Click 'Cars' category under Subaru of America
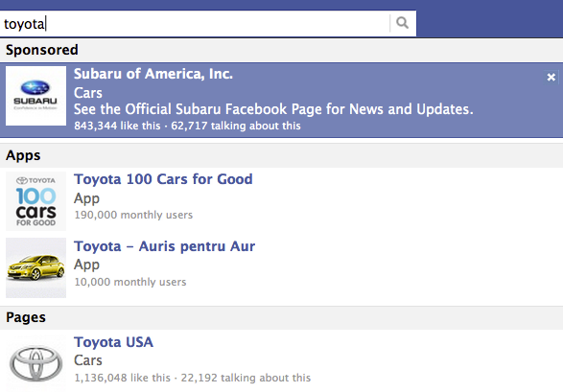 pos(88,93)
